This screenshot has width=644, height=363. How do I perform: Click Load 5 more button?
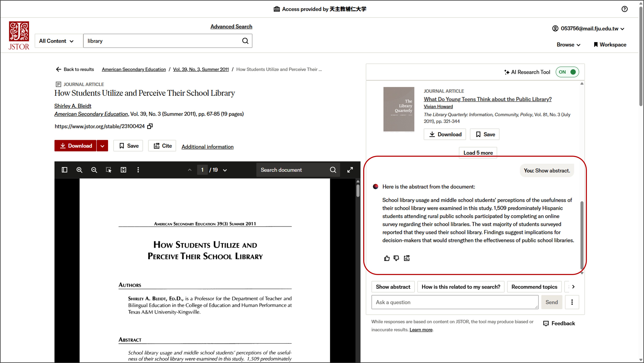pyautogui.click(x=478, y=153)
